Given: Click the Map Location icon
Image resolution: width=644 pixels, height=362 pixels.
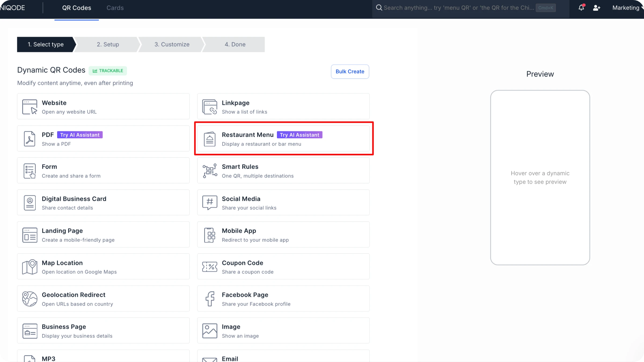Looking at the screenshot, I should 30,267.
